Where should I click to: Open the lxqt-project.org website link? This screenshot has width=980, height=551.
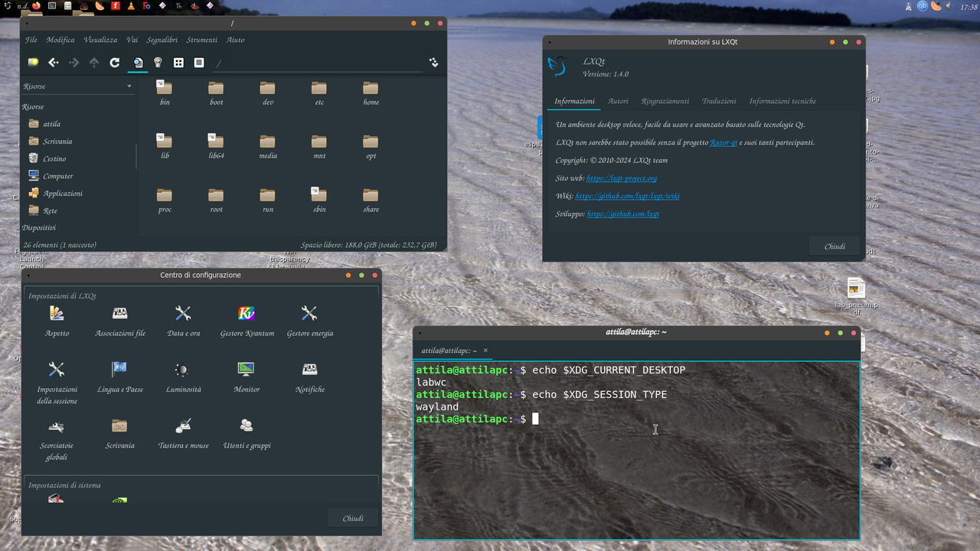coord(622,178)
